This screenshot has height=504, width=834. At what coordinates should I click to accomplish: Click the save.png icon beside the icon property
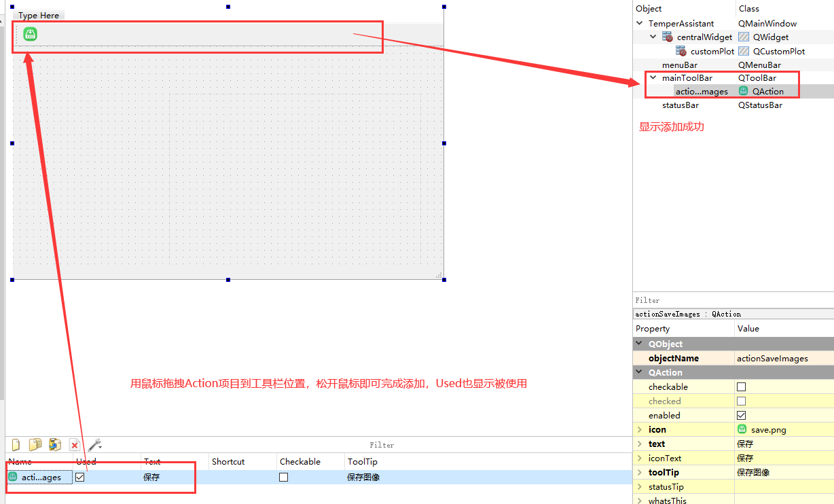[743, 429]
